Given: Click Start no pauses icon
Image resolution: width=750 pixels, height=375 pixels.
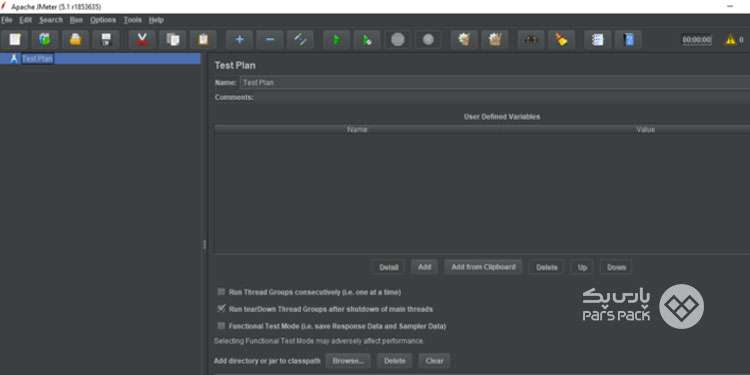Looking at the screenshot, I should pyautogui.click(x=367, y=40).
